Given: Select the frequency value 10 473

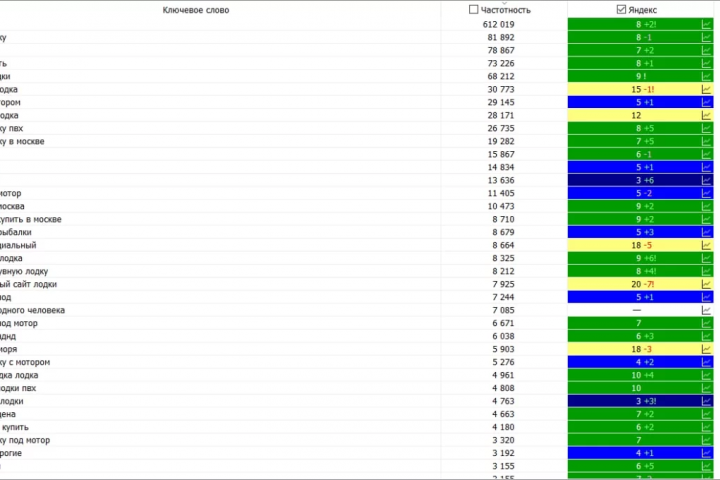Looking at the screenshot, I should click(501, 206).
